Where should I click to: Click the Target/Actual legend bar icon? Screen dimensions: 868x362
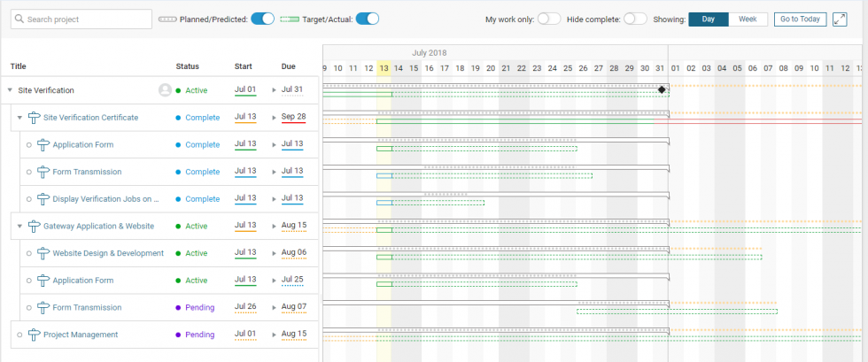pyautogui.click(x=290, y=19)
